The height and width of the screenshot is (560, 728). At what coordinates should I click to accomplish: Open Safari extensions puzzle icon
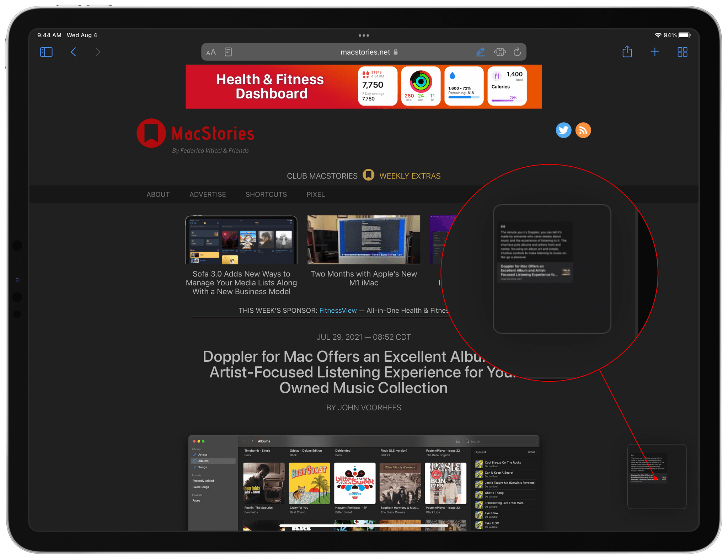pos(500,52)
